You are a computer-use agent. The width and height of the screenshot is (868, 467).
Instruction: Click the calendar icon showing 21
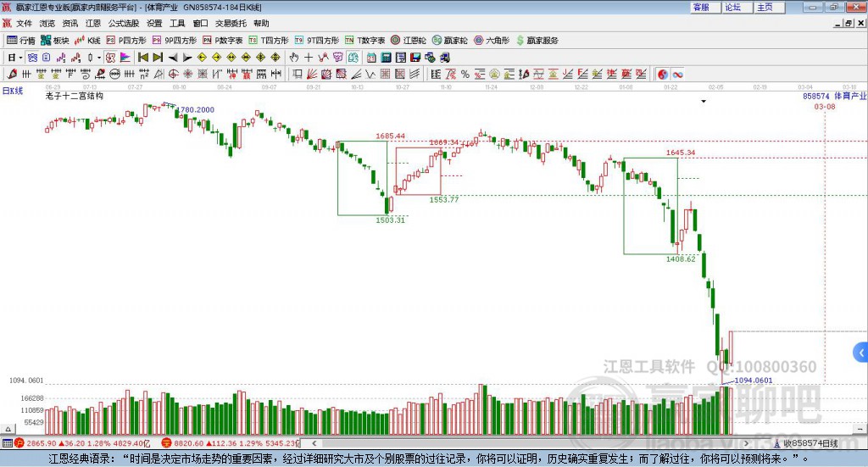pyautogui.click(x=371, y=58)
